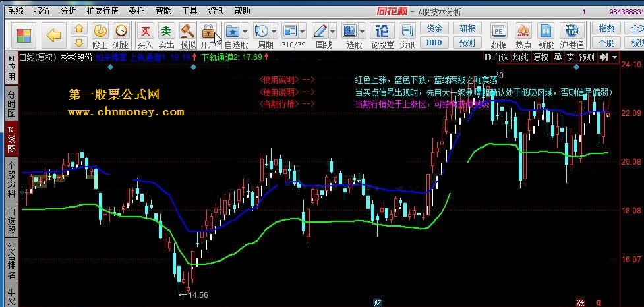Expand the 画线 drawing dropdown arrow
Image resolution: width=644 pixels, height=307 pixels.
pos(332,31)
